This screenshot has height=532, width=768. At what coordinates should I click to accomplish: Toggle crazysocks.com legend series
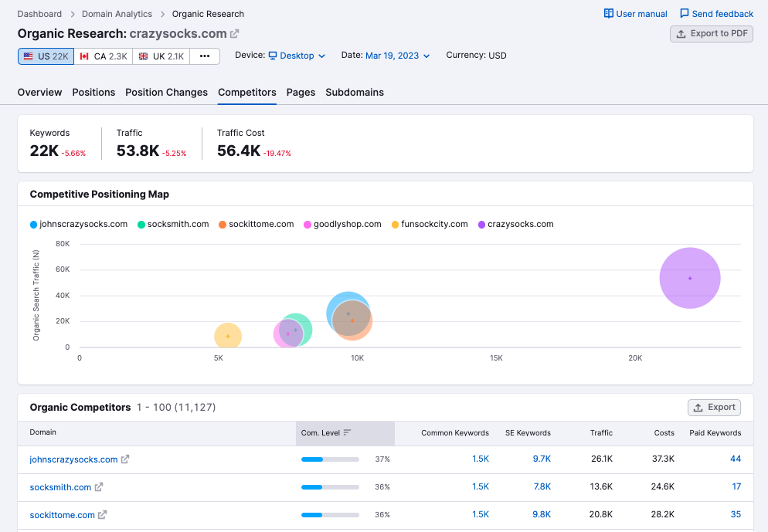click(516, 224)
